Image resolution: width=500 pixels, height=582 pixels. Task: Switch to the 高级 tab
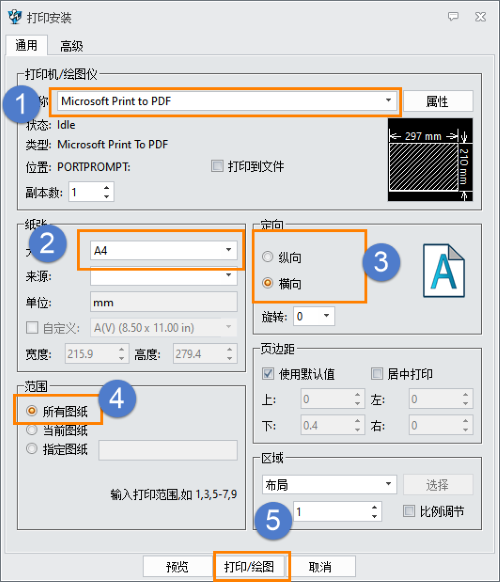point(71,46)
